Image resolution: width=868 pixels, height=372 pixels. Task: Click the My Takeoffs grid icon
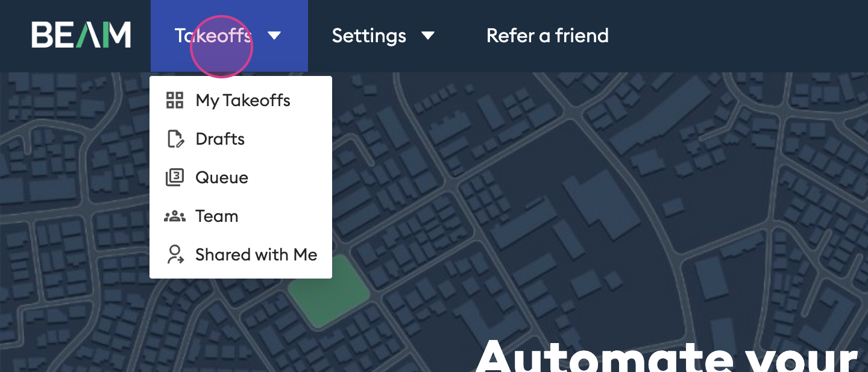click(x=175, y=101)
